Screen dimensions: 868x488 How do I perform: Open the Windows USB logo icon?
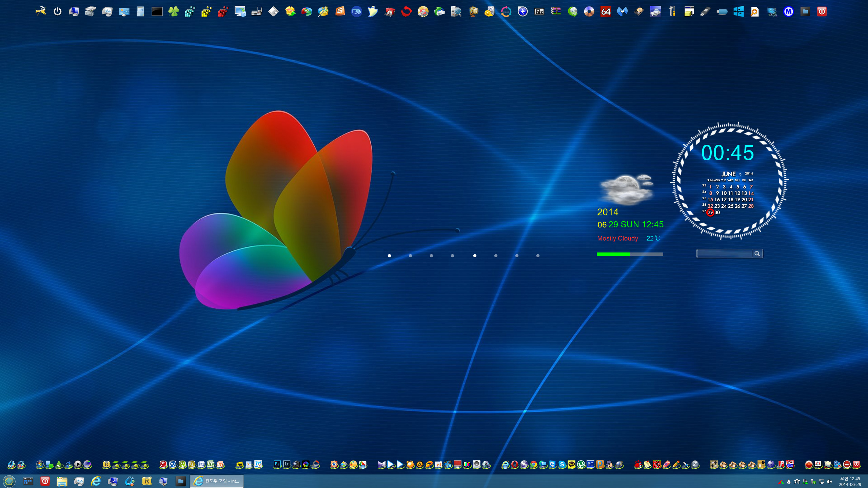[x=738, y=12]
